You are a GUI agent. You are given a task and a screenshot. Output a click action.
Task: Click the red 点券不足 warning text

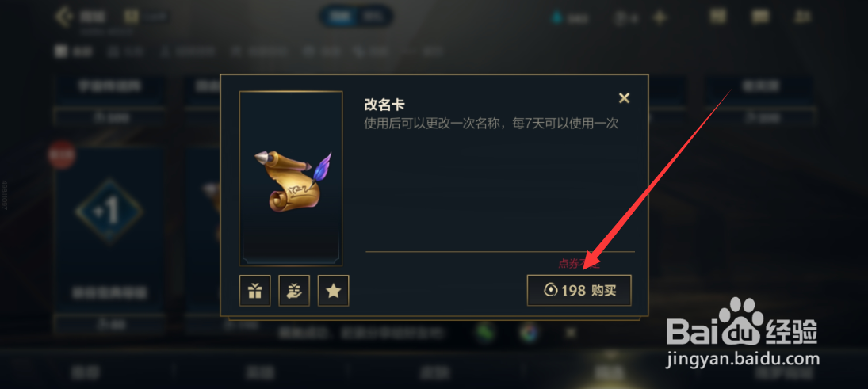coord(579,264)
